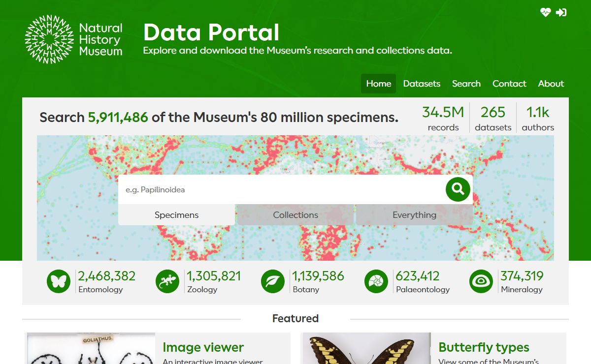Click the Data Portal title
The height and width of the screenshot is (364, 591).
tap(211, 32)
